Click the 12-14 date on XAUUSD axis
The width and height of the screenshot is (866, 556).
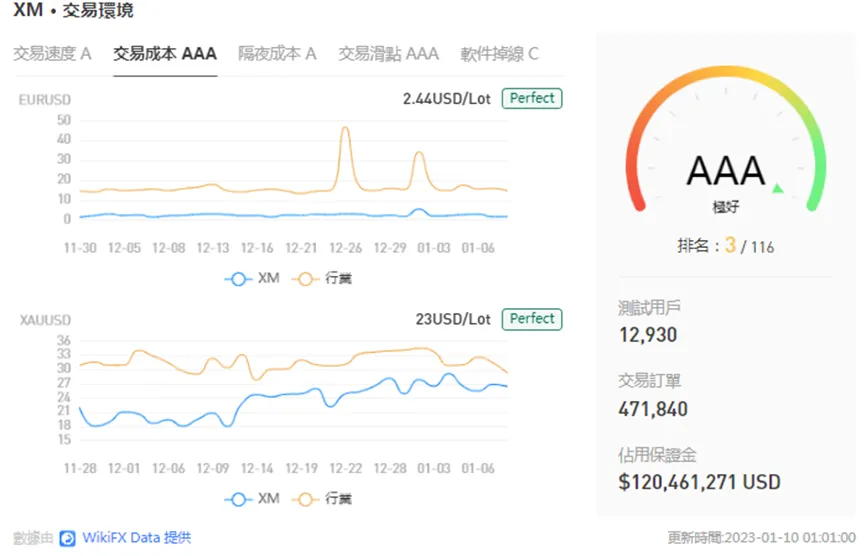pyautogui.click(x=257, y=468)
